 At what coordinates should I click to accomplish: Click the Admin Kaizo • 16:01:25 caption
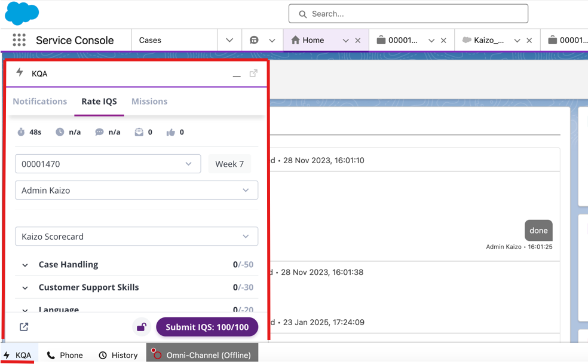(519, 246)
